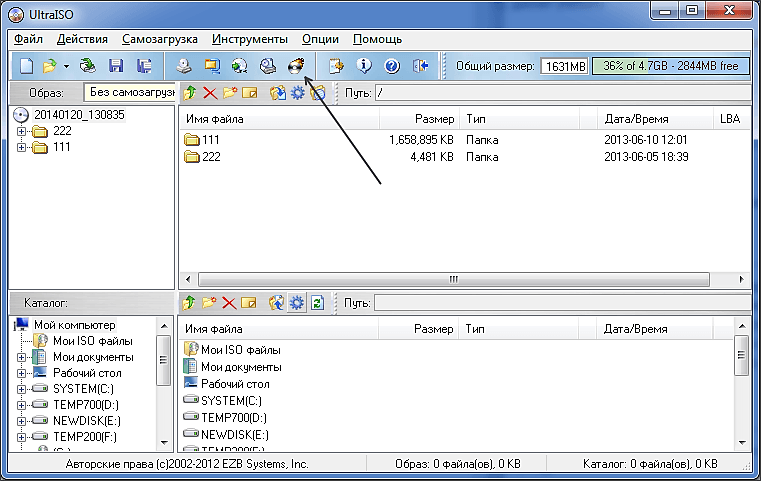
Task: Open the Properties info icon
Action: pos(364,66)
